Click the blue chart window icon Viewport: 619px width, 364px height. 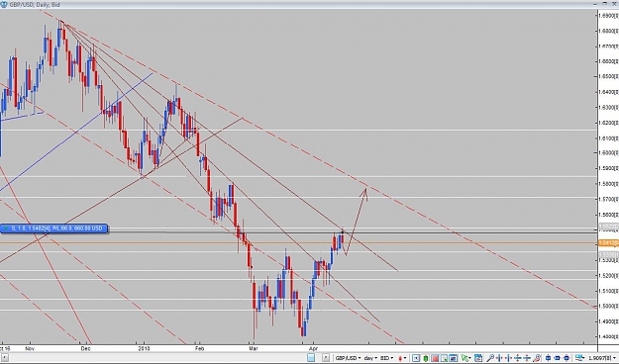coord(453,358)
